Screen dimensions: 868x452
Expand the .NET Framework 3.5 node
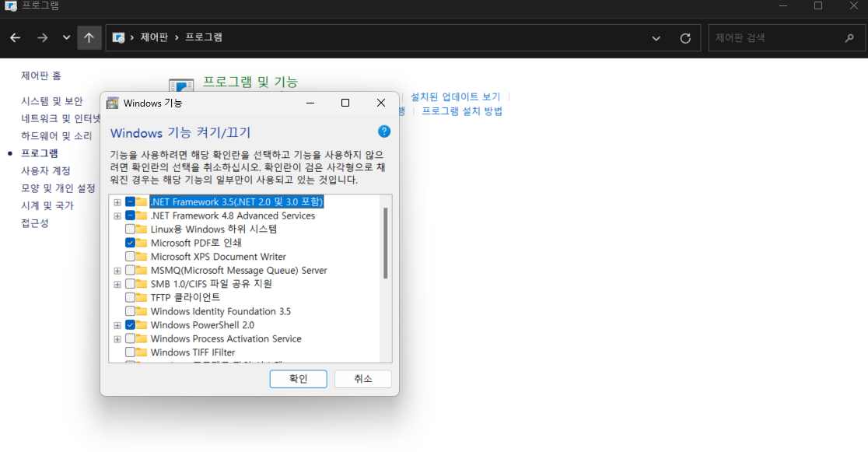[x=117, y=202]
